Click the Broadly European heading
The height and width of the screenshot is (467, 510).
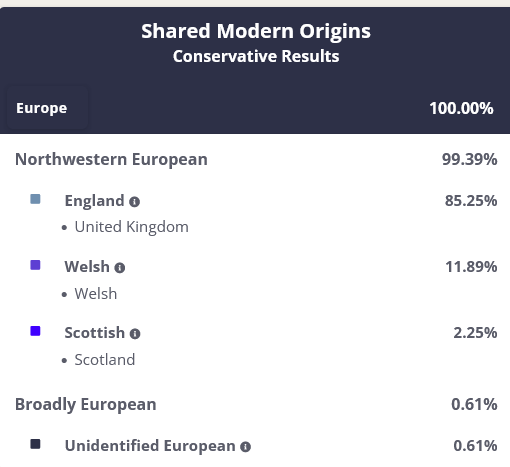coord(86,405)
